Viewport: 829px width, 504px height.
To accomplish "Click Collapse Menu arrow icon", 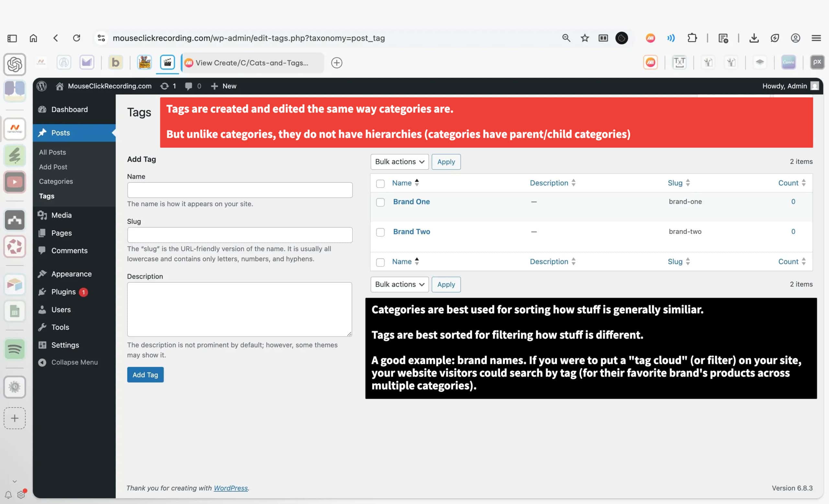I will (42, 362).
